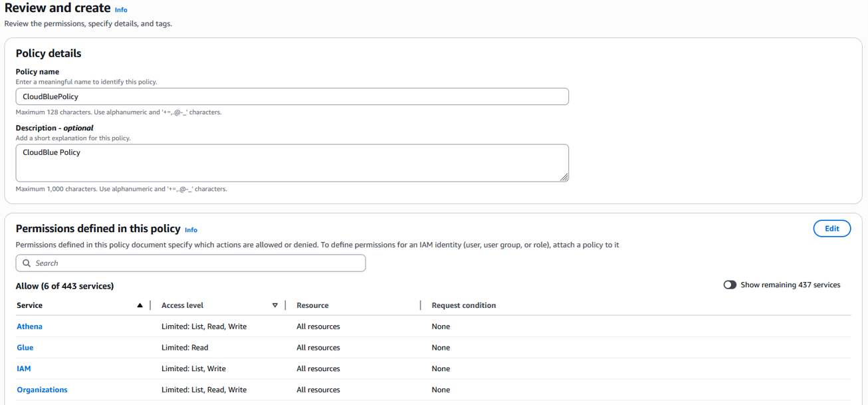Click 'All resources' in the Organizations row
Viewport: 868px width, 405px height.
coord(318,390)
